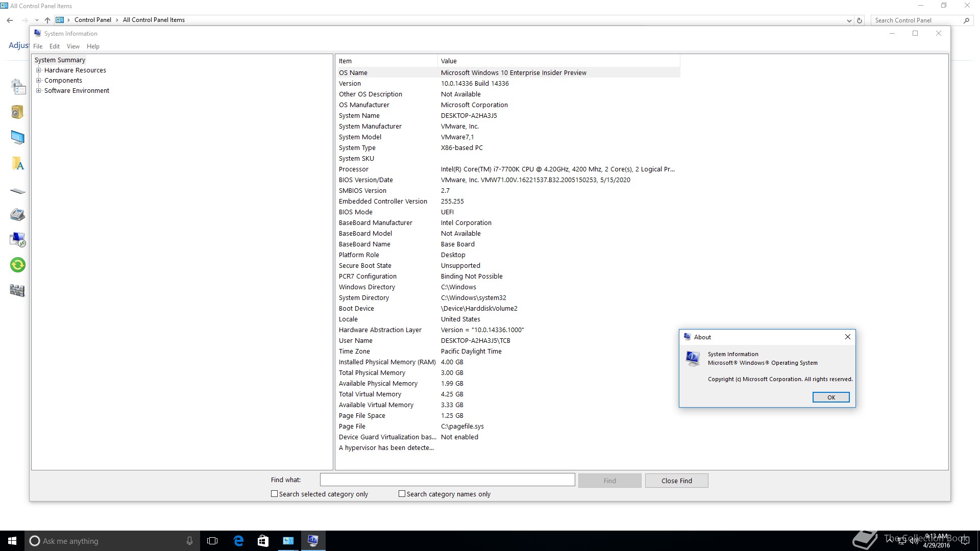Switch to Control Panel taskbar button
This screenshot has height=551, width=980.
click(x=288, y=541)
